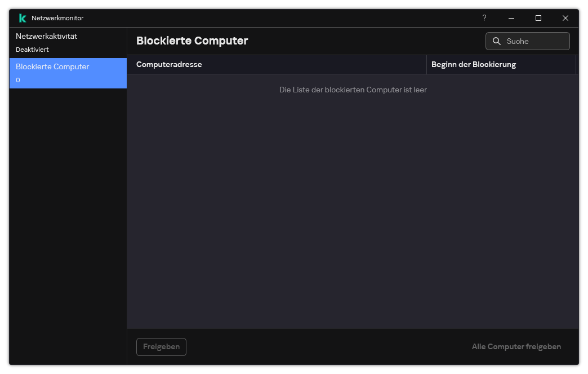Click the empty list message text
The width and height of the screenshot is (588, 374).
[353, 90]
